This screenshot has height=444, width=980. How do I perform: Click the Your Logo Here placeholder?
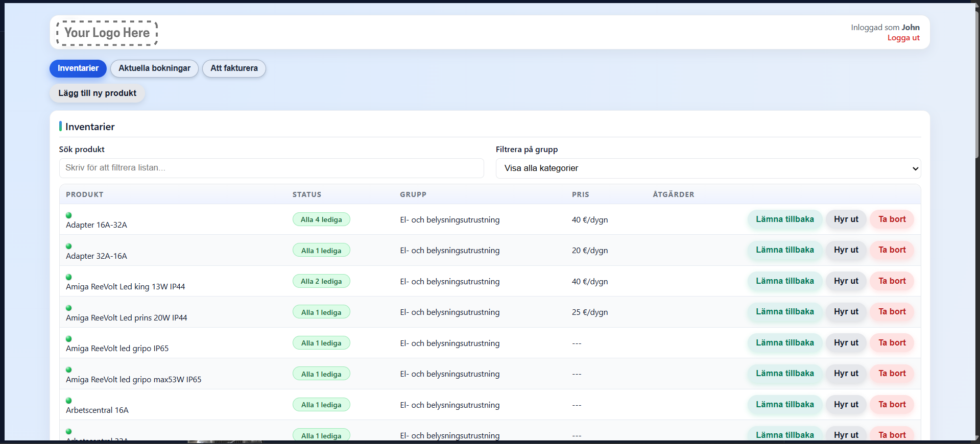point(107,33)
